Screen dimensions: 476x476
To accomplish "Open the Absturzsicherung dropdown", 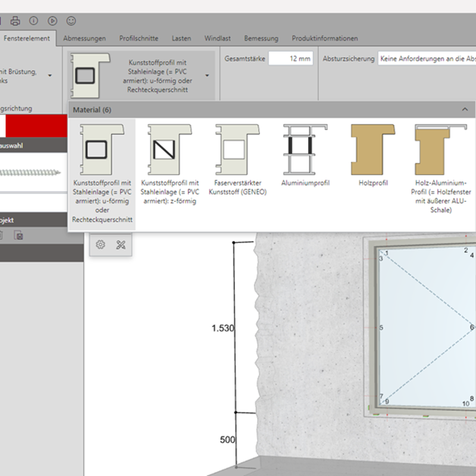I will pos(426,59).
